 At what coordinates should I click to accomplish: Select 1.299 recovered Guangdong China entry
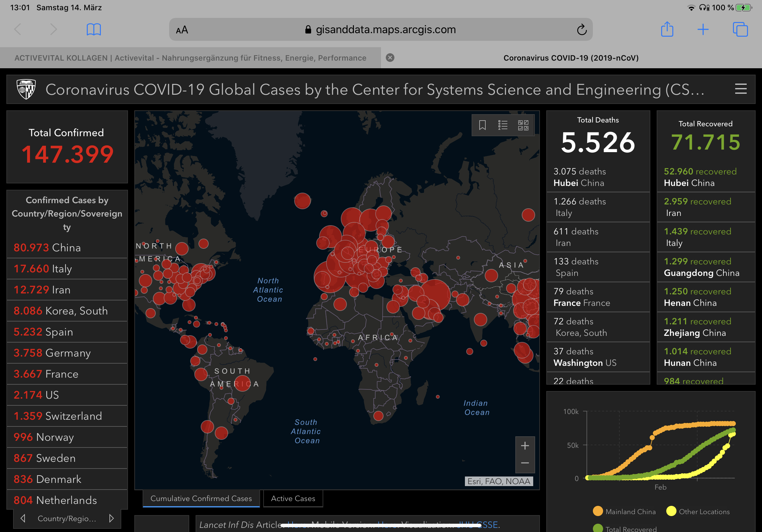click(706, 267)
